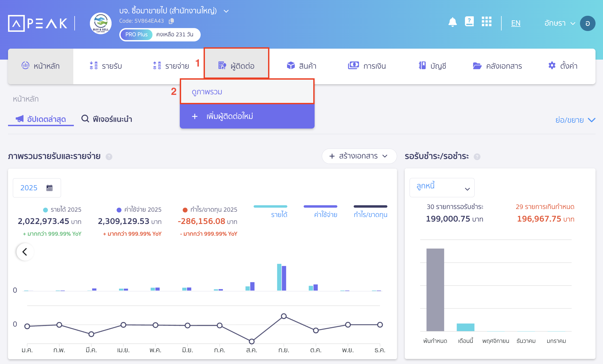
Task: Click the calendar icon beside 2025
Action: click(49, 188)
